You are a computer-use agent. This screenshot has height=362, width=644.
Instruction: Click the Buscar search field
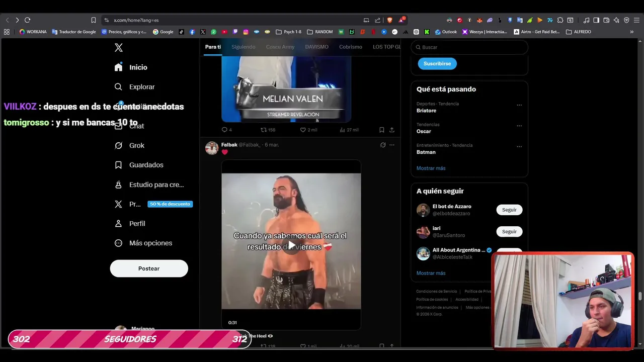click(469, 47)
